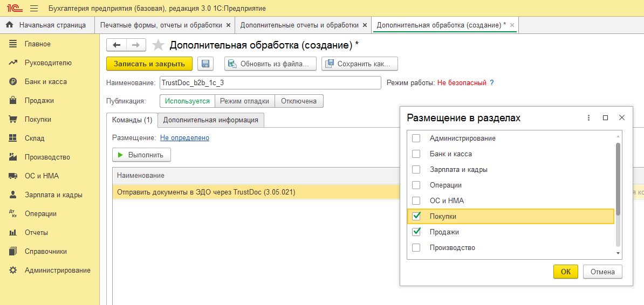Open the 1C main hamburger menu
The image size is (644, 305).
coord(34,8)
